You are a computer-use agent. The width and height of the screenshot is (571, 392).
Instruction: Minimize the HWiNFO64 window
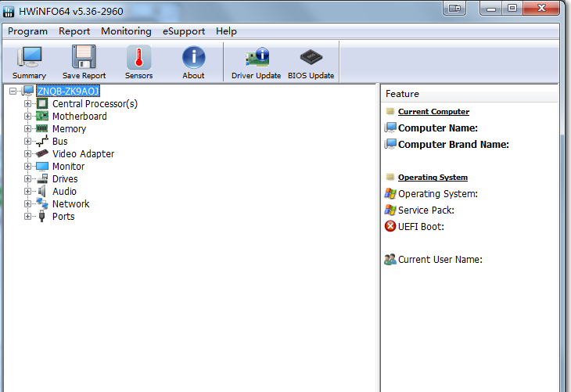tap(491, 8)
